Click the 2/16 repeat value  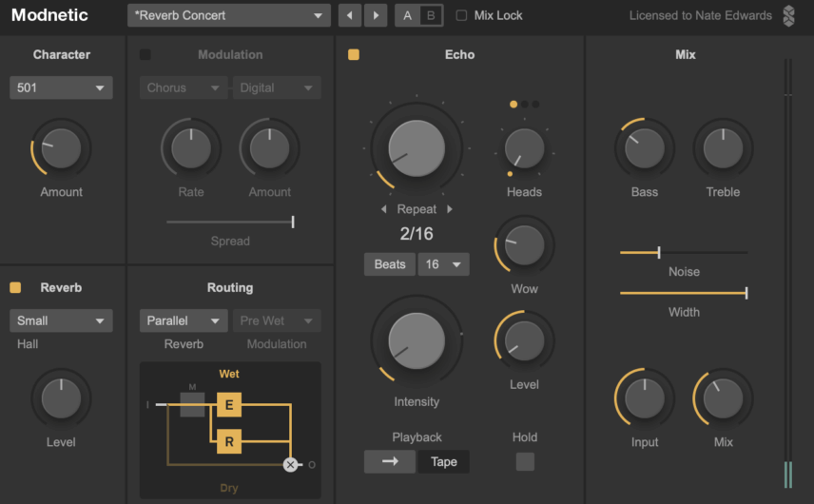tap(417, 234)
